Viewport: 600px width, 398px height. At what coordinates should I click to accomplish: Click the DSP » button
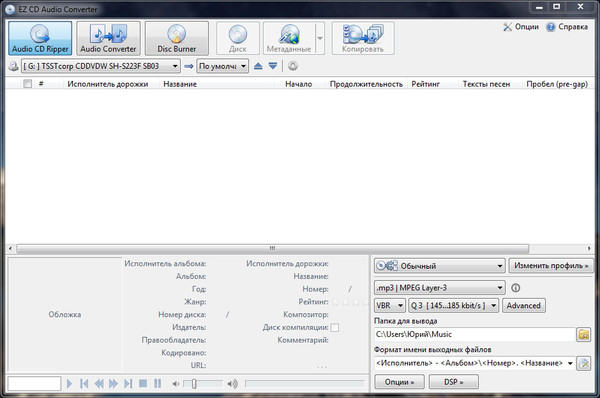coord(454,382)
